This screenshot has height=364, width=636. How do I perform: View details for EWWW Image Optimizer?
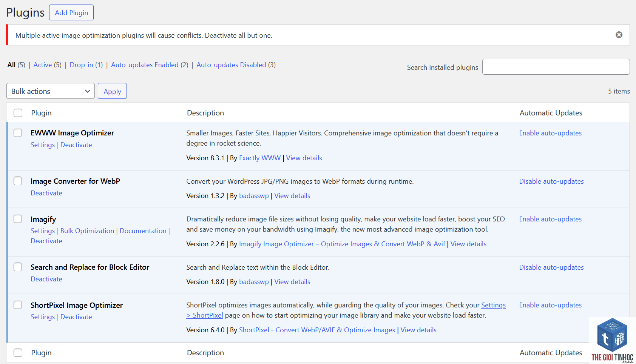point(304,158)
